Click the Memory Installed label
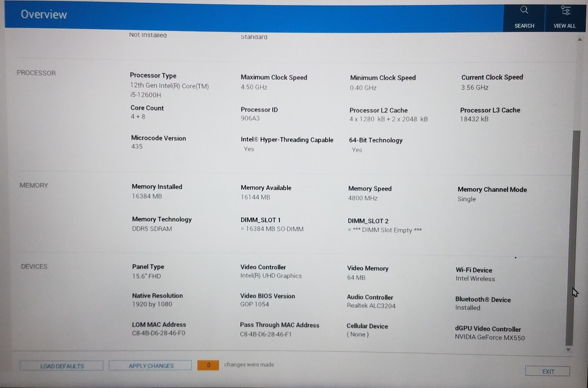 (157, 187)
